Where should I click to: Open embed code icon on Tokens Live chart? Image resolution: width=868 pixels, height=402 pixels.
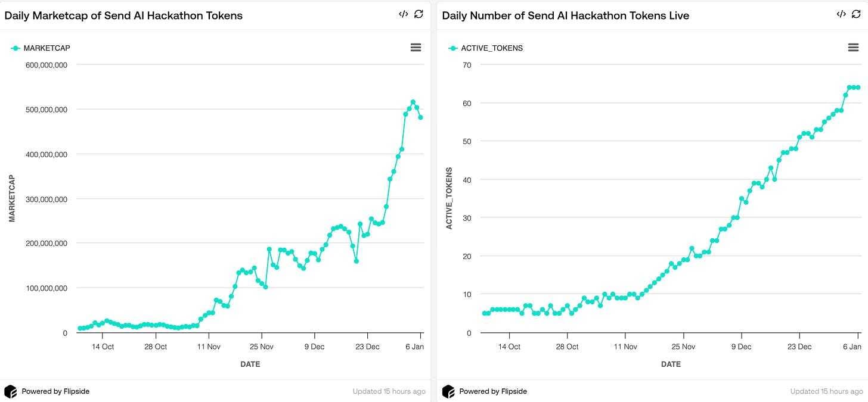[841, 14]
